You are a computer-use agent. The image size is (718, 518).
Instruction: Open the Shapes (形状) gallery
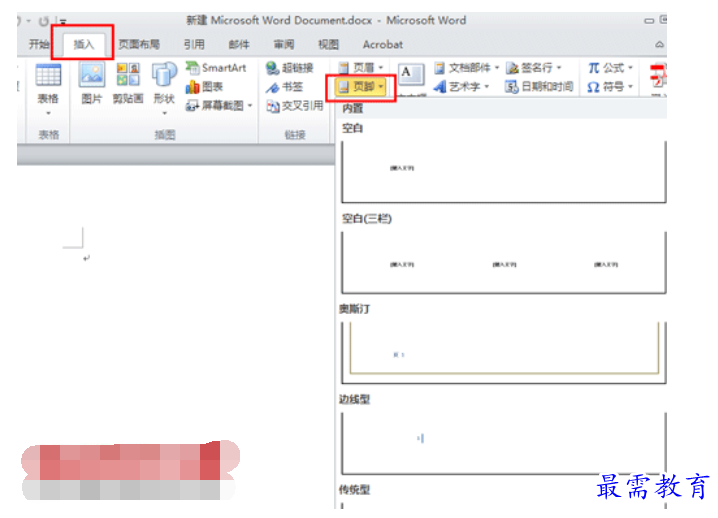pos(164,88)
